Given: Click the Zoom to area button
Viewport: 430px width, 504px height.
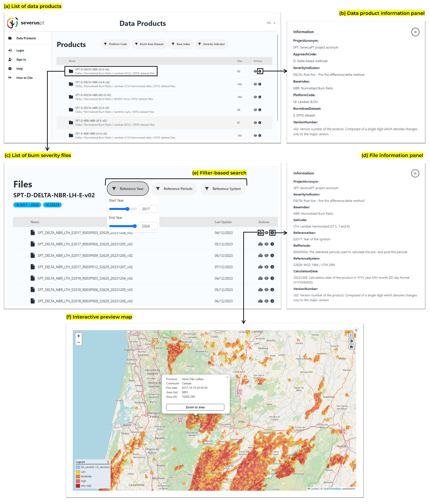Looking at the screenshot, I should coord(195,407).
